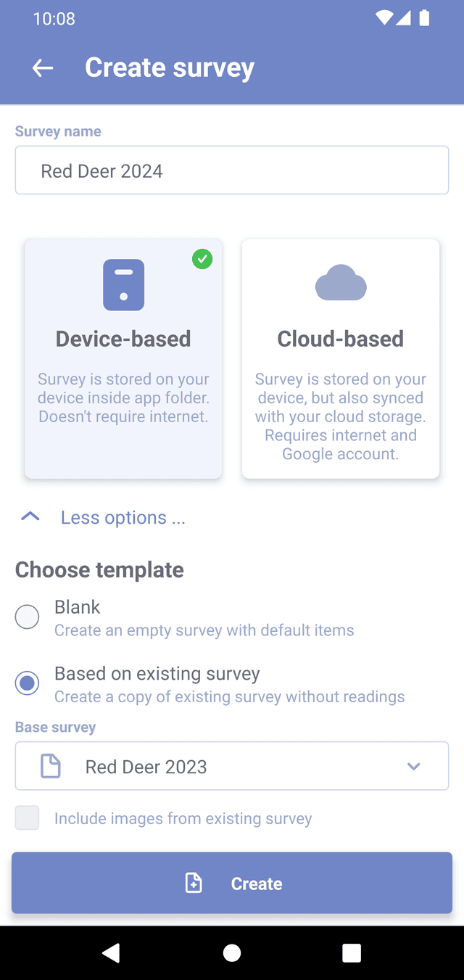Click the cloud storage icon
This screenshot has width=464, height=980.
click(x=341, y=283)
